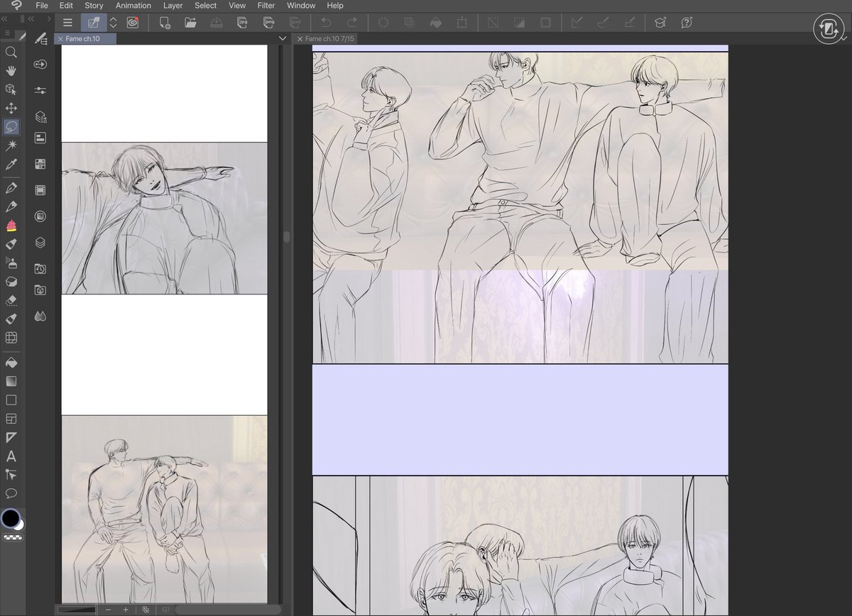Select the Gradient tool
The height and width of the screenshot is (616, 852).
pos(11,381)
